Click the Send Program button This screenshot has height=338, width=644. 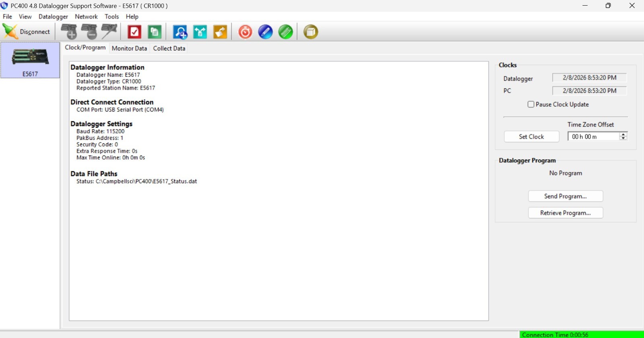click(565, 196)
